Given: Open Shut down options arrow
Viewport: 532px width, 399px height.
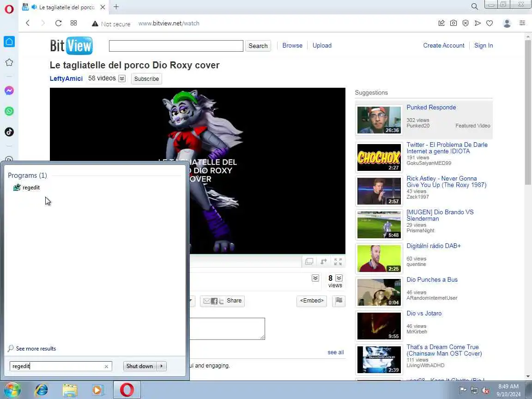Looking at the screenshot, I should point(162,366).
